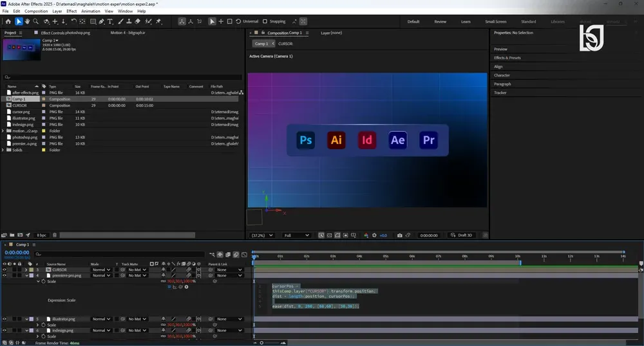644x346 pixels.
Task: Select the Zoom magnifier tool
Action: point(35,21)
